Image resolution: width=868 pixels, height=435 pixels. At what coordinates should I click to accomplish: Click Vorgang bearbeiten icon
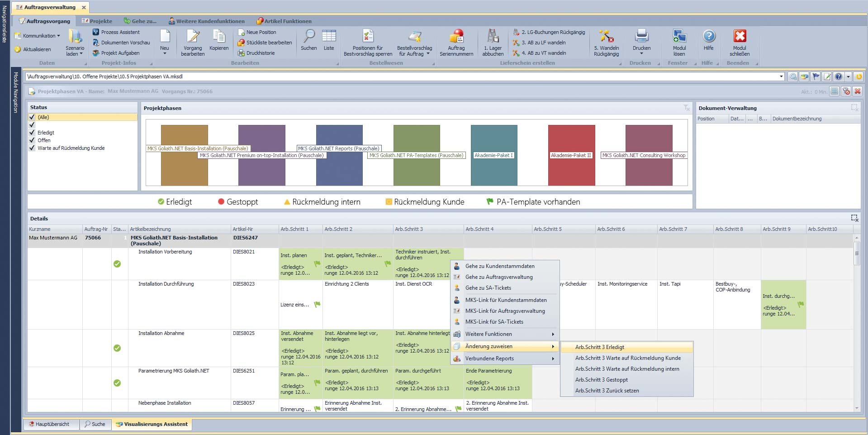(193, 43)
